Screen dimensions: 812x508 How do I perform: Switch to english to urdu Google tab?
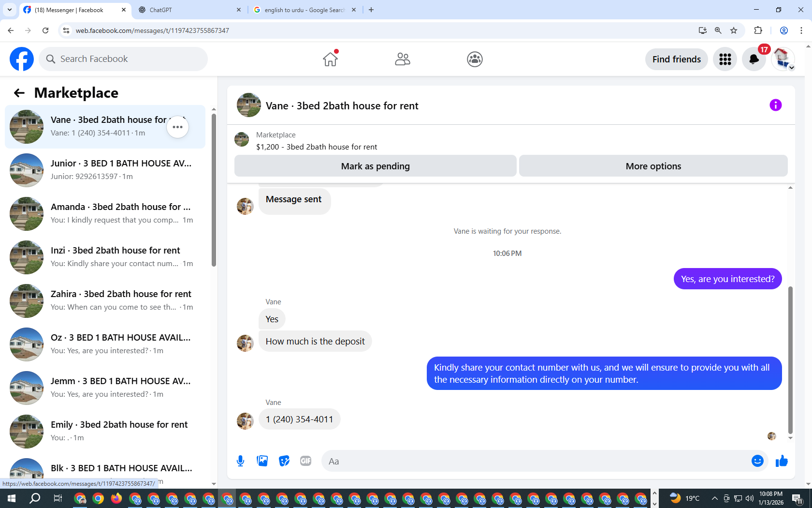point(305,10)
